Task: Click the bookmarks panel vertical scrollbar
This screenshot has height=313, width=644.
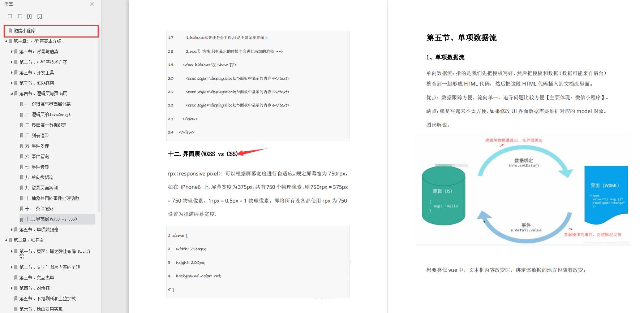Action: [99, 119]
